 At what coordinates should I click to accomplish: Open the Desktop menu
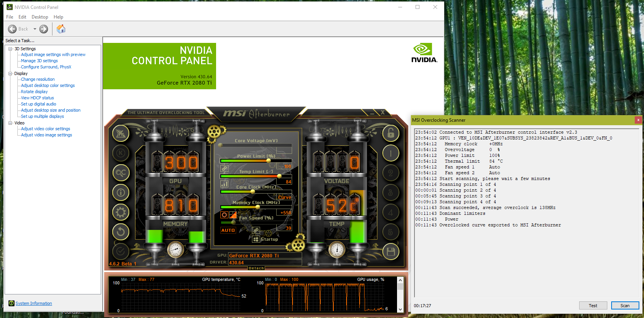[40, 17]
